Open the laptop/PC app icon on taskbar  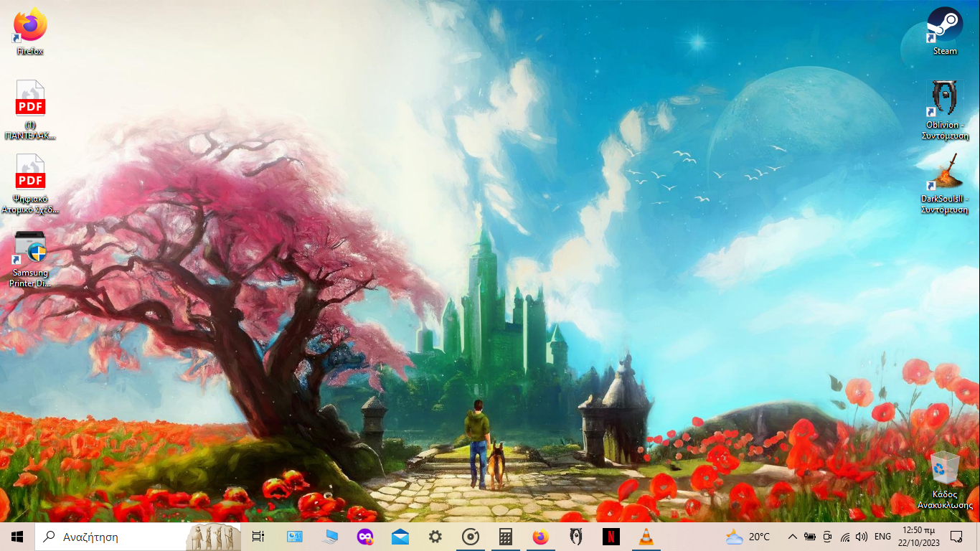point(330,537)
